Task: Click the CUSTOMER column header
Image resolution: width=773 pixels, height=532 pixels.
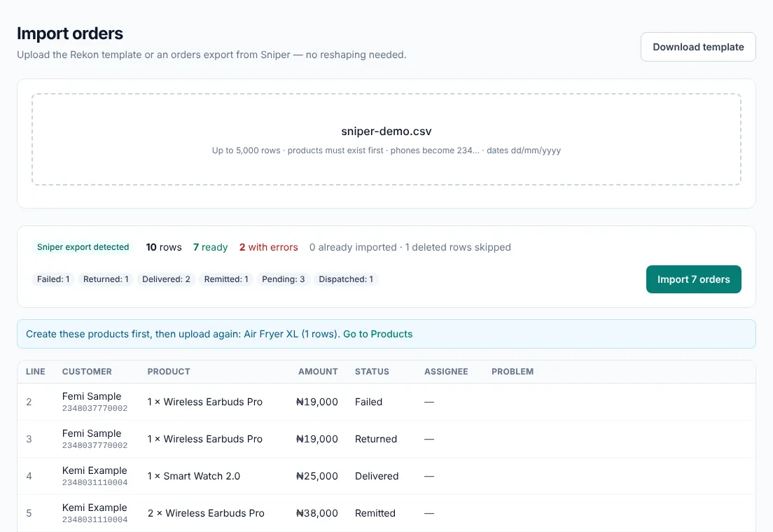Action: 87,371
